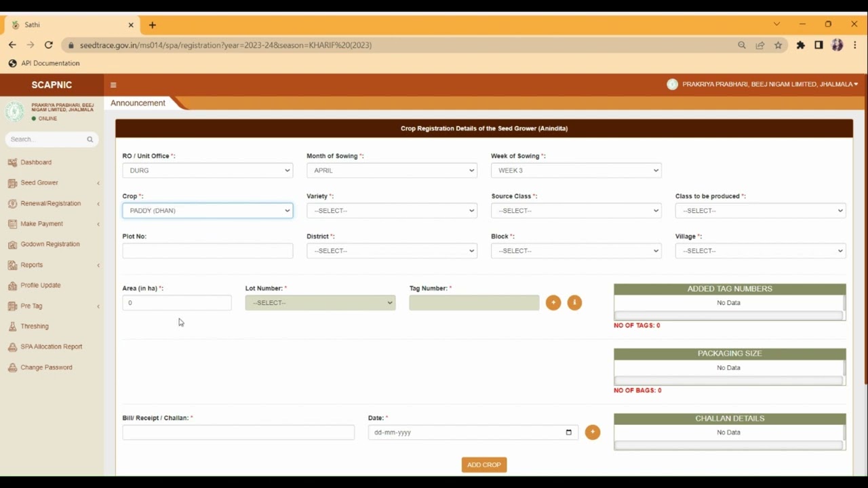Click the Challan Details horizontal scrollbar
Image resolution: width=868 pixels, height=488 pixels.
[728, 445]
